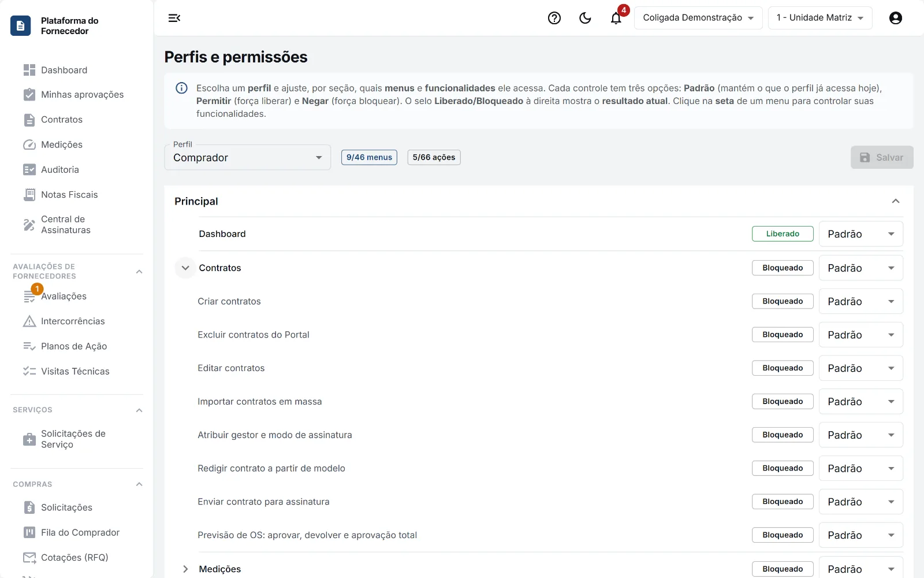This screenshot has width=924, height=578.
Task: Click the Medições gauge icon in sidebar
Action: tap(29, 144)
